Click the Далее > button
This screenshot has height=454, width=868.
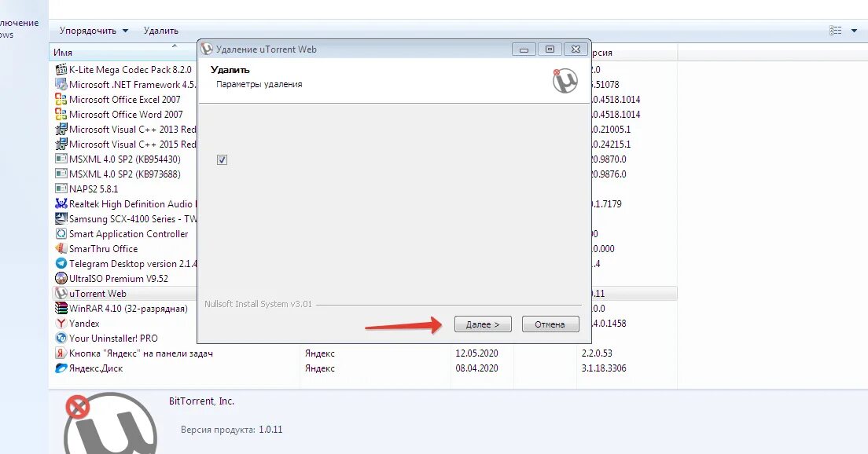pos(483,324)
